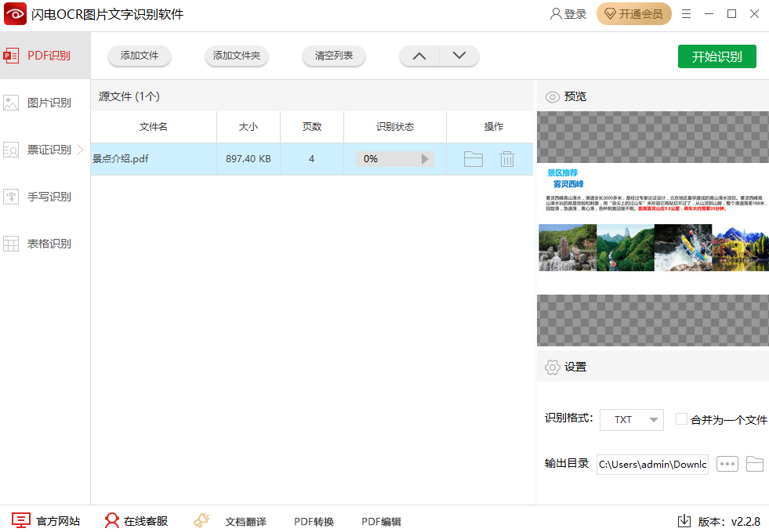This screenshot has height=532, width=769.
Task: Open output directory folder icon
Action: tap(754, 464)
